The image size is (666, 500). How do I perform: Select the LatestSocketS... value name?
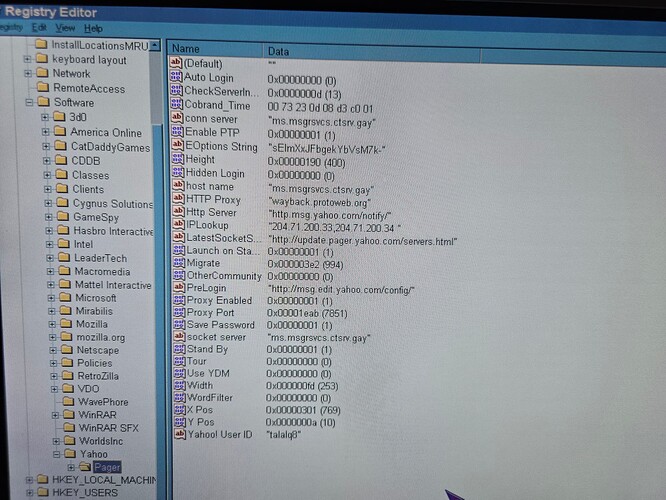224,238
